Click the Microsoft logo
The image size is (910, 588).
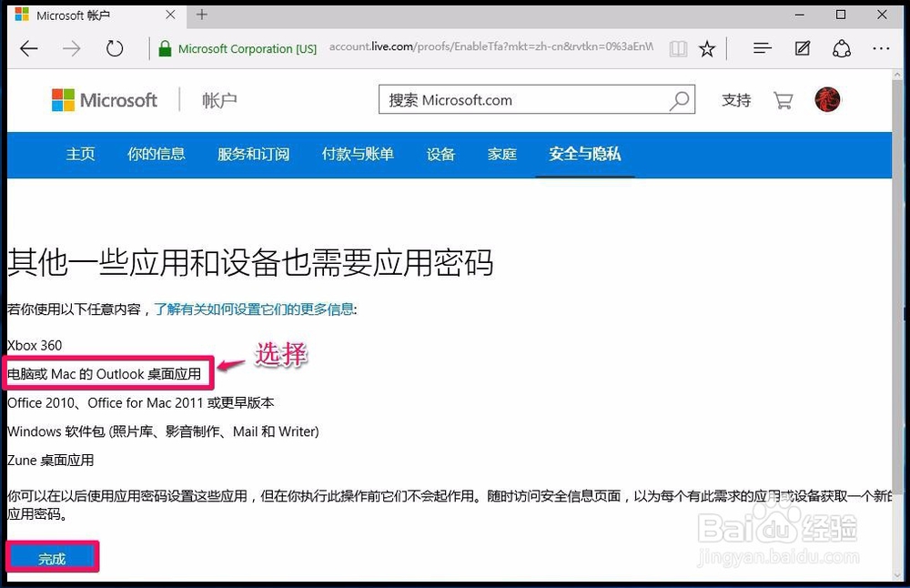point(105,100)
